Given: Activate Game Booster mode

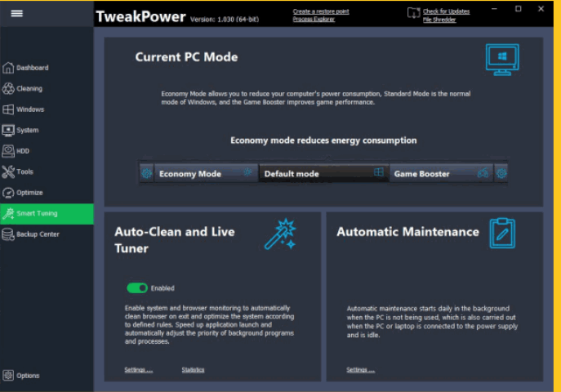Looking at the screenshot, I should click(x=442, y=173).
